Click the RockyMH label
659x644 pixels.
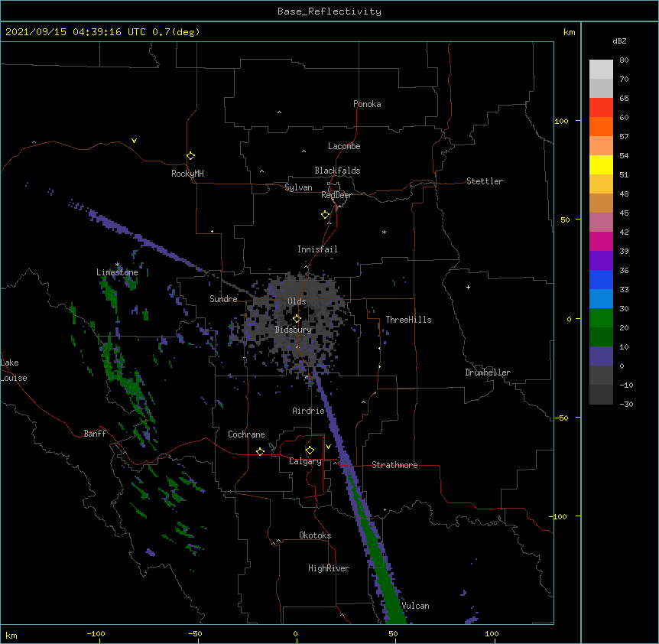click(187, 174)
